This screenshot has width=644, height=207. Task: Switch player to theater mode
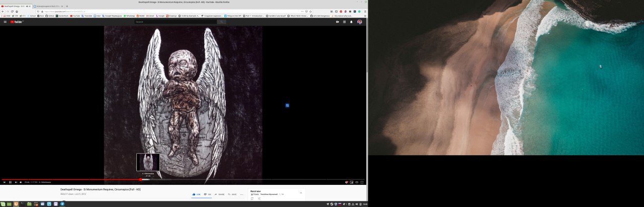357,182
